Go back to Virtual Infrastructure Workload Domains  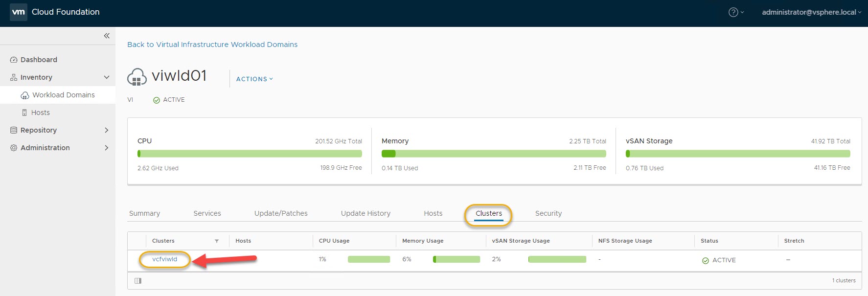[212, 45]
